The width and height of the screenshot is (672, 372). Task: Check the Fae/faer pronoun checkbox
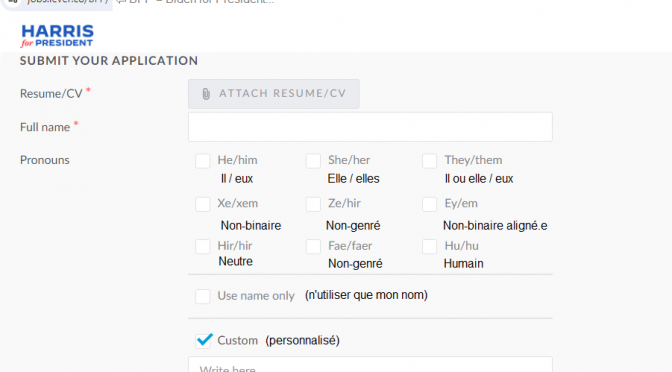click(313, 246)
